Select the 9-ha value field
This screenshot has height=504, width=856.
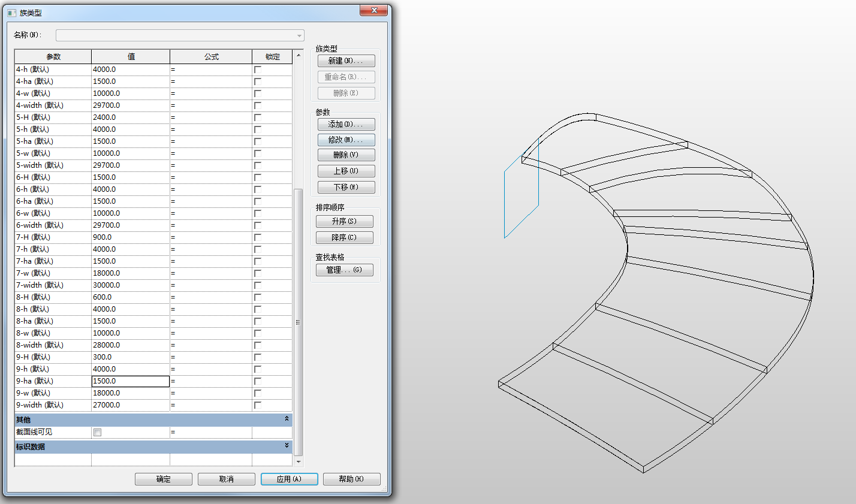(131, 381)
